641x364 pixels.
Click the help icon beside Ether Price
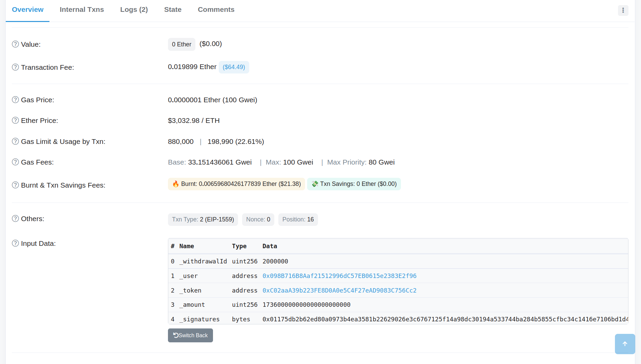(15, 120)
